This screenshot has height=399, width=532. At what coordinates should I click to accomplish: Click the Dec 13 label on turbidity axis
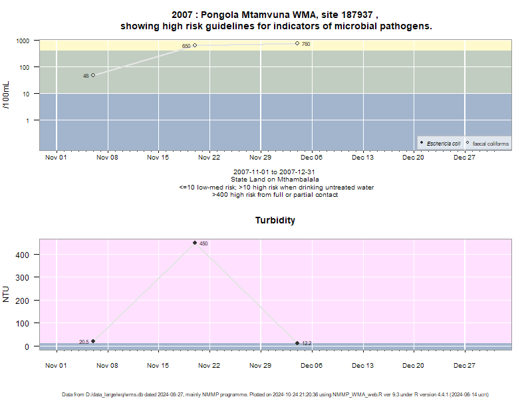tap(362, 366)
